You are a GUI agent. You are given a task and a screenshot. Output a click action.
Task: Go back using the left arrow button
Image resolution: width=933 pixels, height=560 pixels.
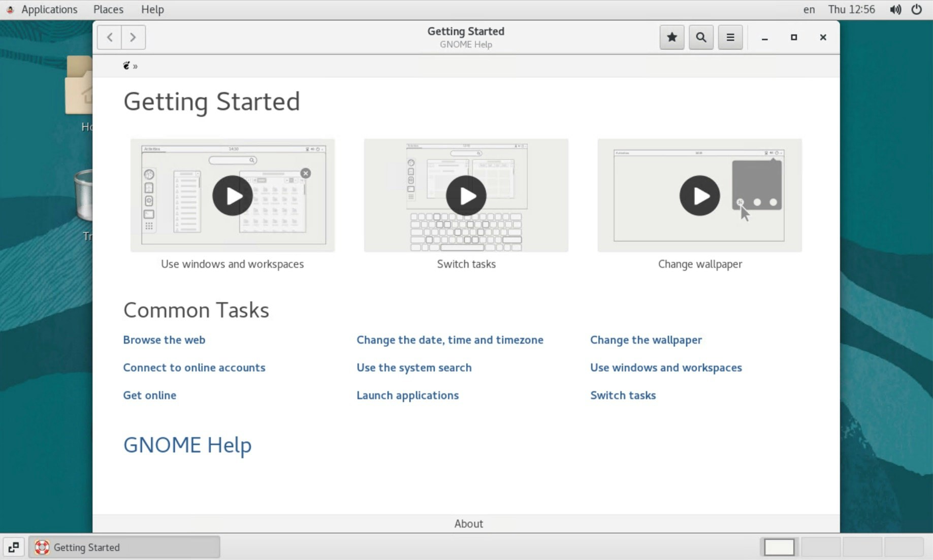pyautogui.click(x=109, y=37)
